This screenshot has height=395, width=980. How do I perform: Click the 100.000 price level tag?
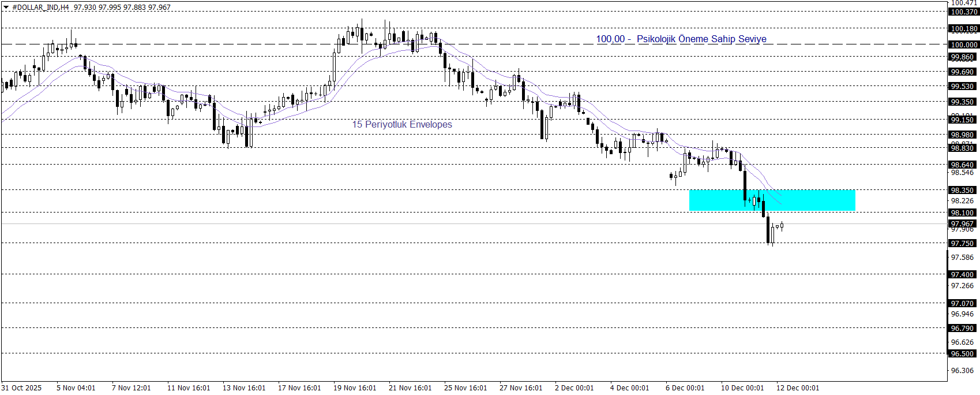(963, 44)
